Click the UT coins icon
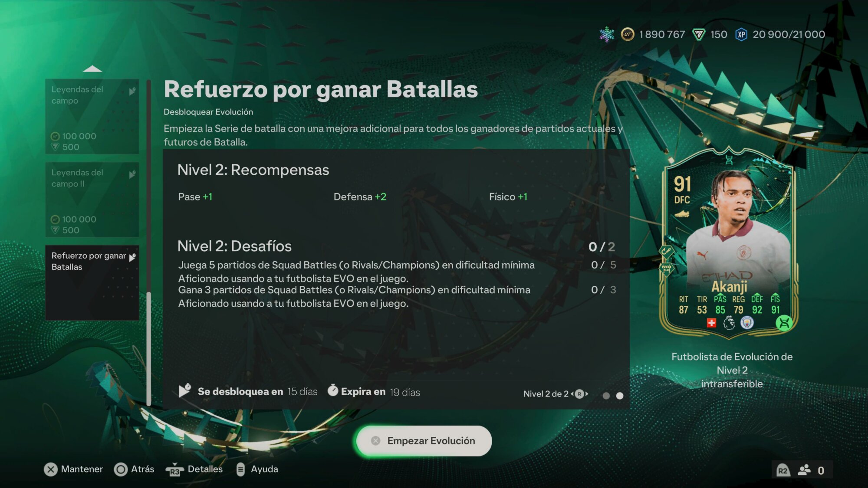The width and height of the screenshot is (868, 488). click(x=628, y=34)
